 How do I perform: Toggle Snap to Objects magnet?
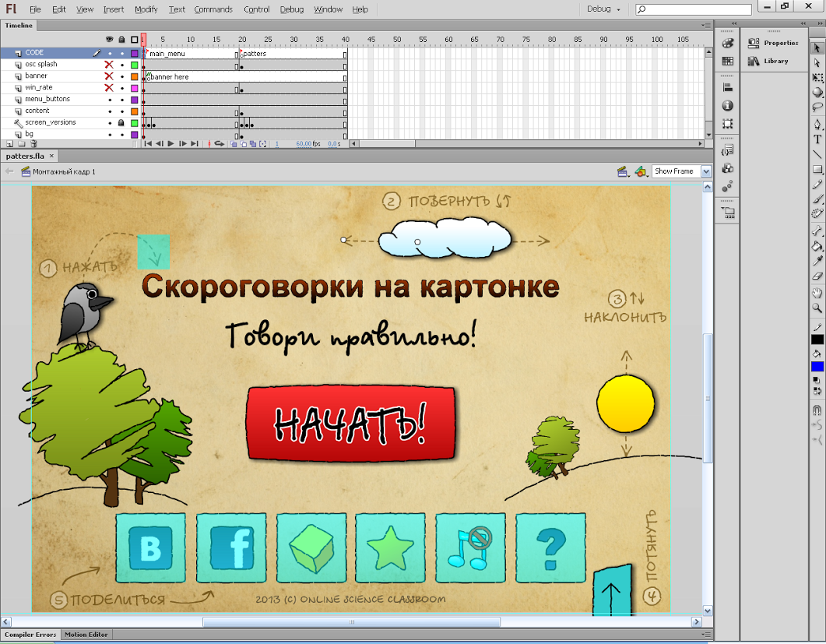point(817,410)
